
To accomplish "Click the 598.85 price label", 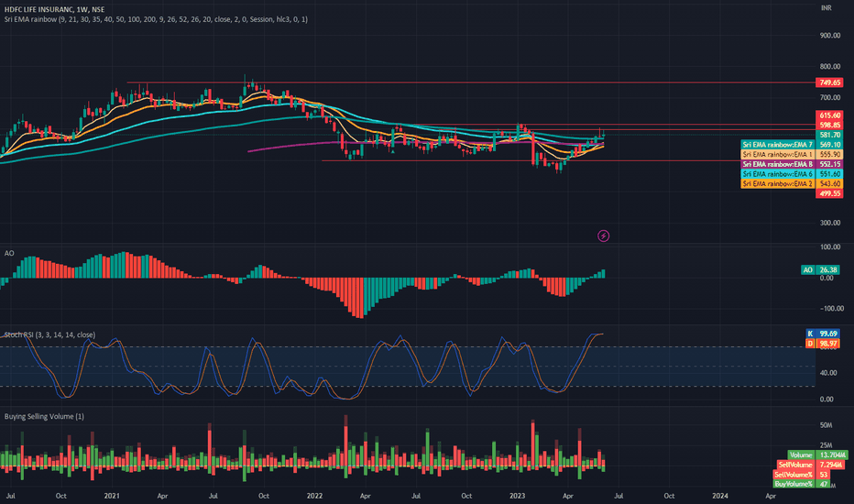I will click(829, 126).
